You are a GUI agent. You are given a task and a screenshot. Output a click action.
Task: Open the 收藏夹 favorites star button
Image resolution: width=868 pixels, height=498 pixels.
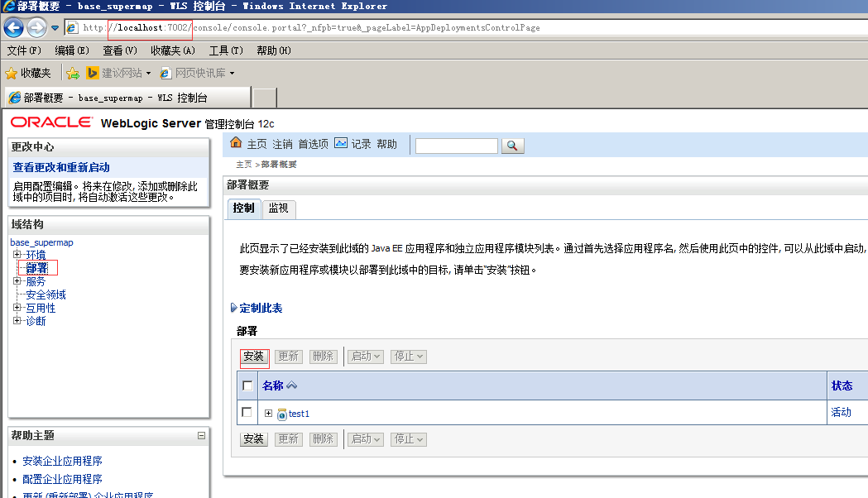pos(27,73)
